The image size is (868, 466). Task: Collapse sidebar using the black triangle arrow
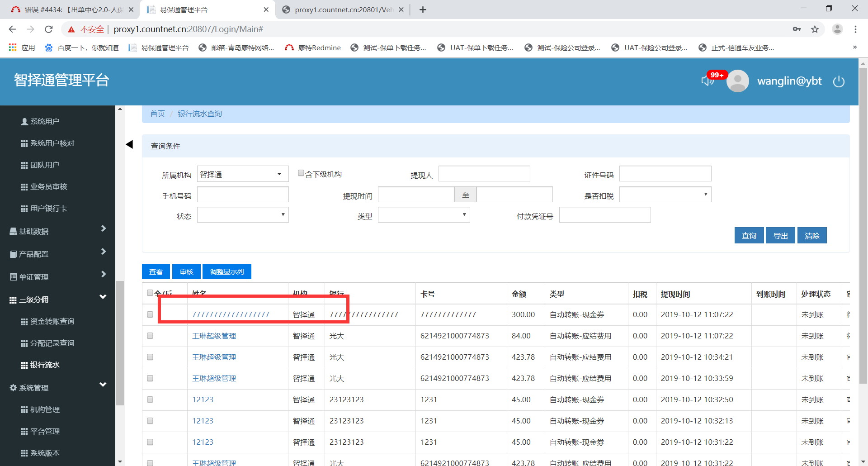[129, 145]
